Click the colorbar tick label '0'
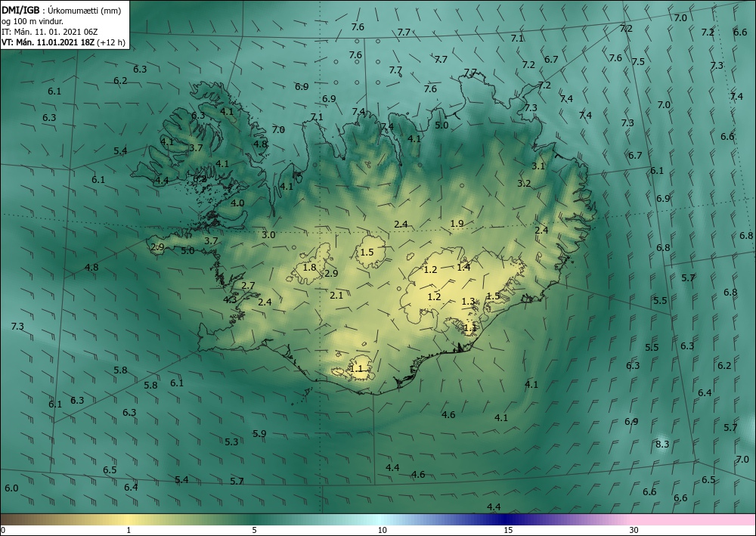The height and width of the screenshot is (536, 756). 3,530
